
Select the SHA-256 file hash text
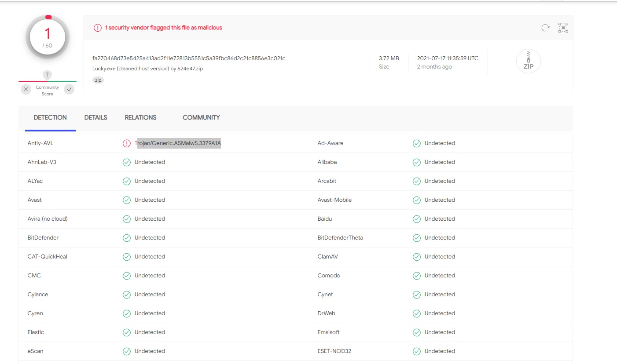[189, 58]
